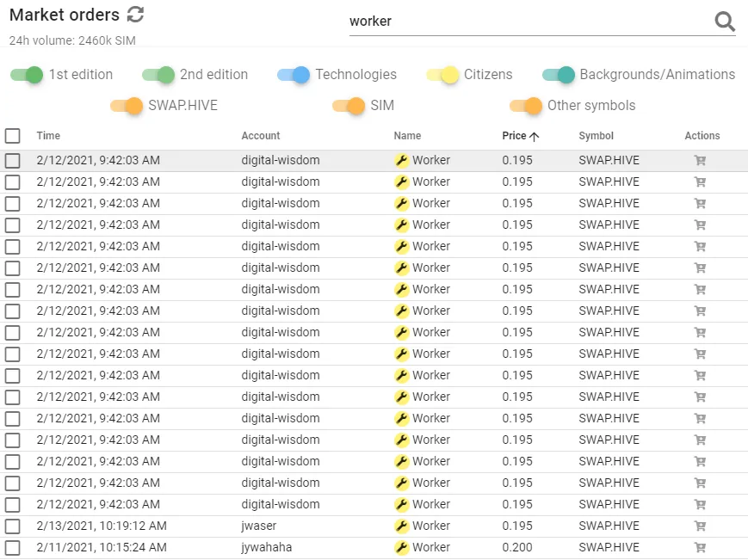The width and height of the screenshot is (748, 560).
Task: Click the Price sort arrow icon
Action: click(535, 136)
